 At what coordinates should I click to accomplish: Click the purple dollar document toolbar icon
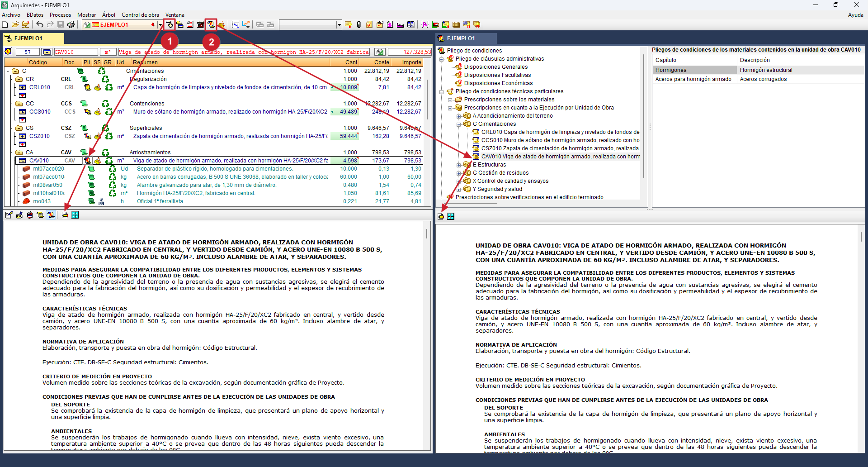pyautogui.click(x=390, y=24)
